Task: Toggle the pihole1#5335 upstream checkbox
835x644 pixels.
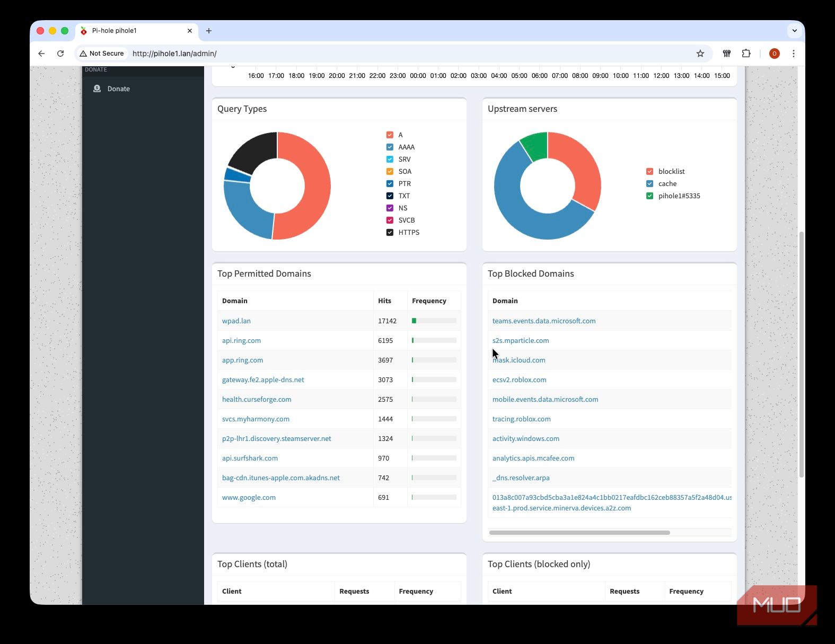Action: 649,196
